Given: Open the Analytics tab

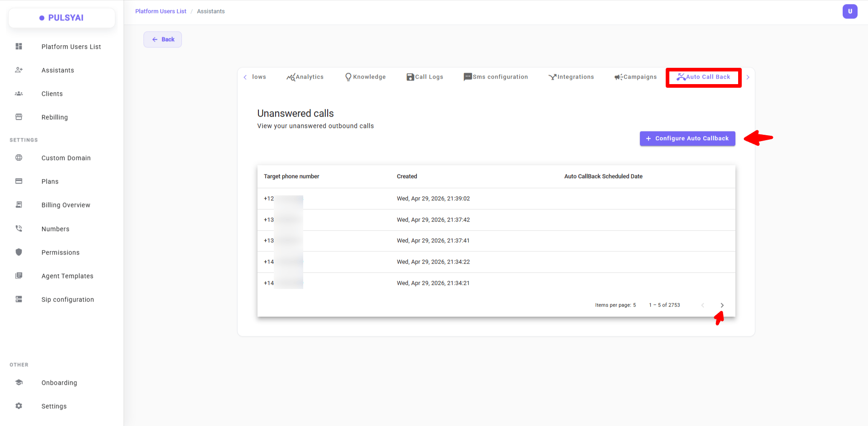Looking at the screenshot, I should (305, 77).
